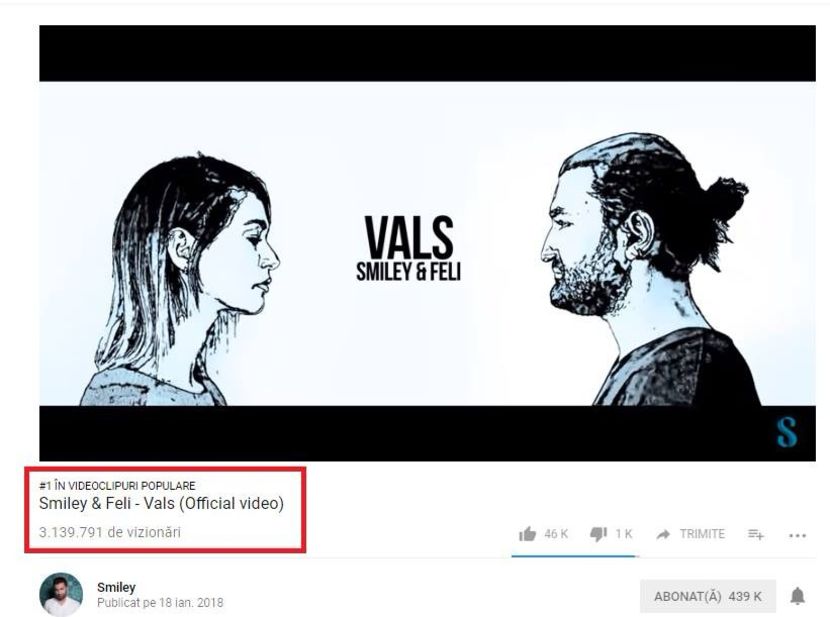Toggle the notification bell icon
Viewport: 830px width, 617px height.
(x=797, y=596)
